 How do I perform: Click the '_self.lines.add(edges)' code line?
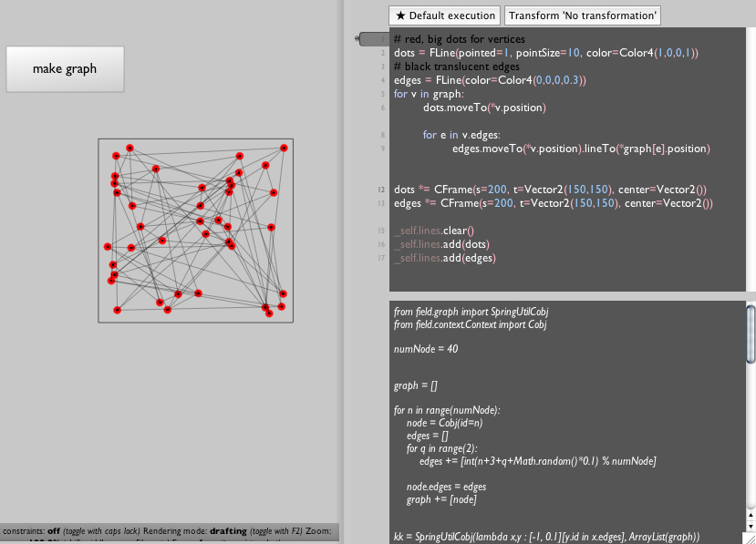[444, 258]
